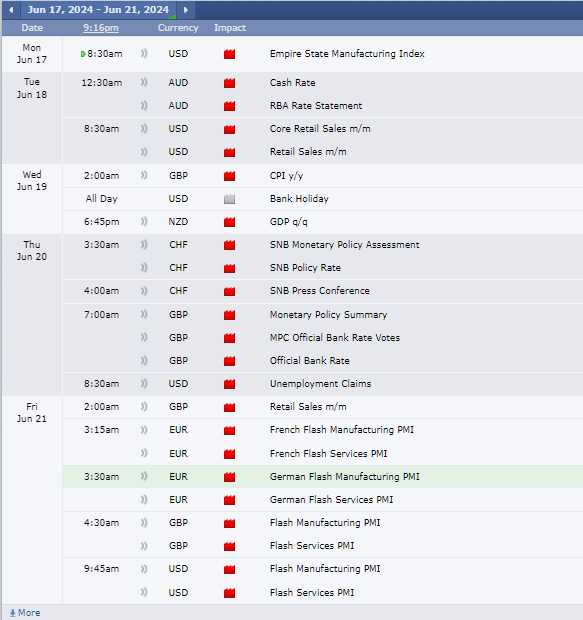Open the RBA Rate Statement event

point(316,106)
